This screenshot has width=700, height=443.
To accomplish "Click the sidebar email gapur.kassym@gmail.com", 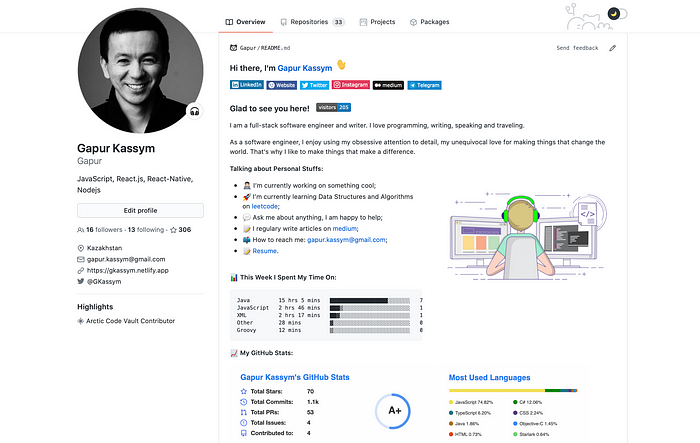I will point(126,259).
